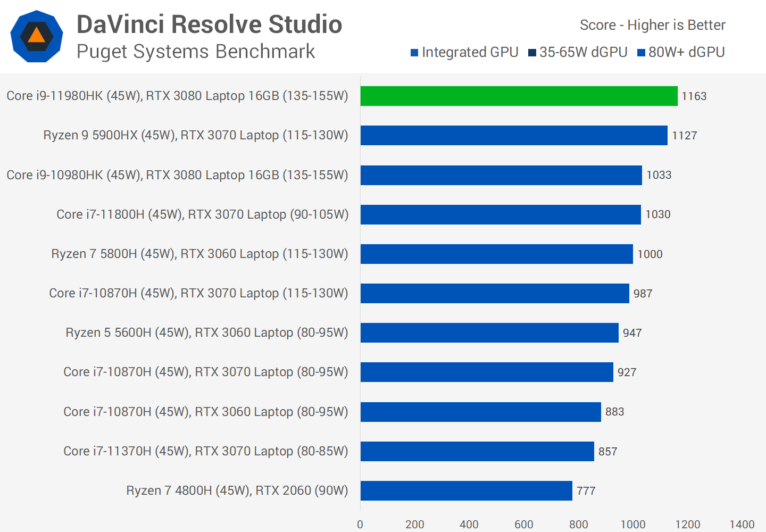Viewport: 766px width, 532px height.
Task: Click the Core i7-10870H RTX 3070 (115-130W) label
Action: [x=198, y=294]
